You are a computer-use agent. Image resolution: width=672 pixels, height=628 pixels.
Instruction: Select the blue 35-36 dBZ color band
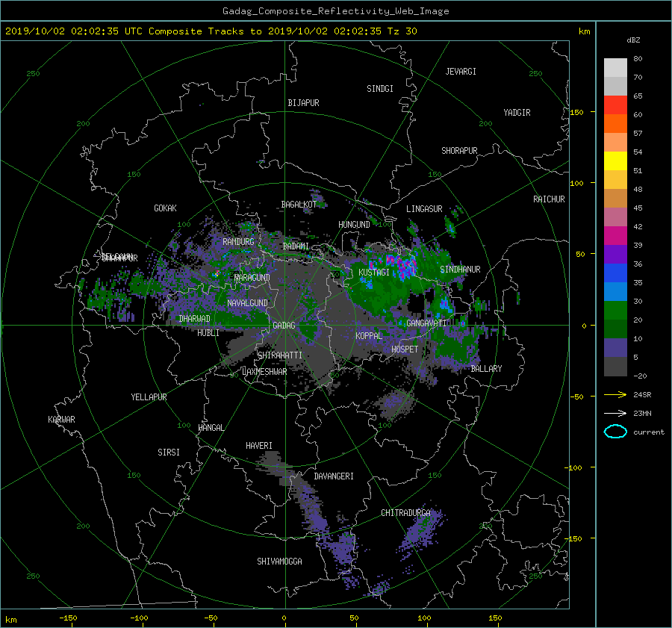(615, 273)
